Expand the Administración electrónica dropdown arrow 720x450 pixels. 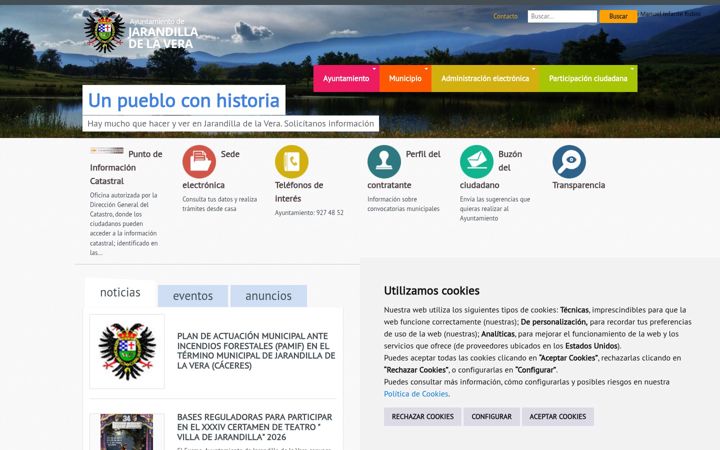coord(534,69)
